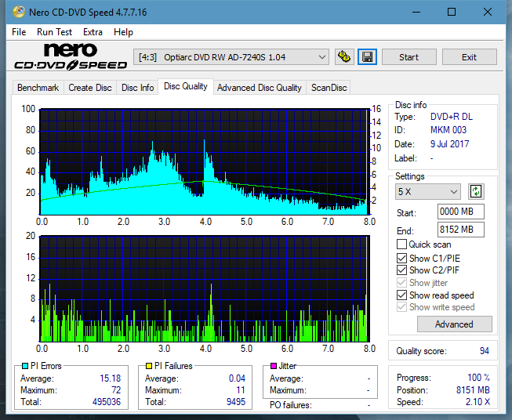This screenshot has width=512, height=420.
Task: Switch to the Benchmark tab
Action: (38, 88)
